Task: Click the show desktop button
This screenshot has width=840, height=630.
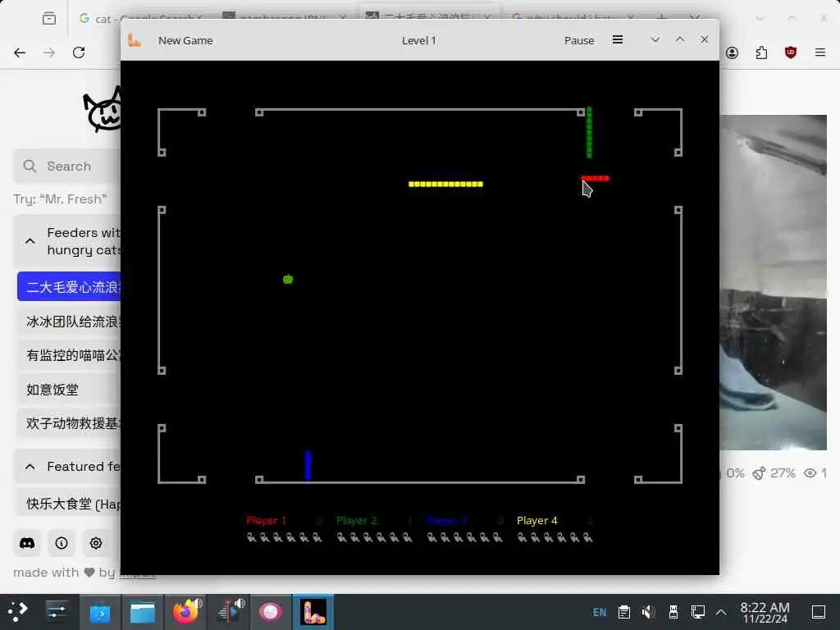Action: click(x=819, y=612)
